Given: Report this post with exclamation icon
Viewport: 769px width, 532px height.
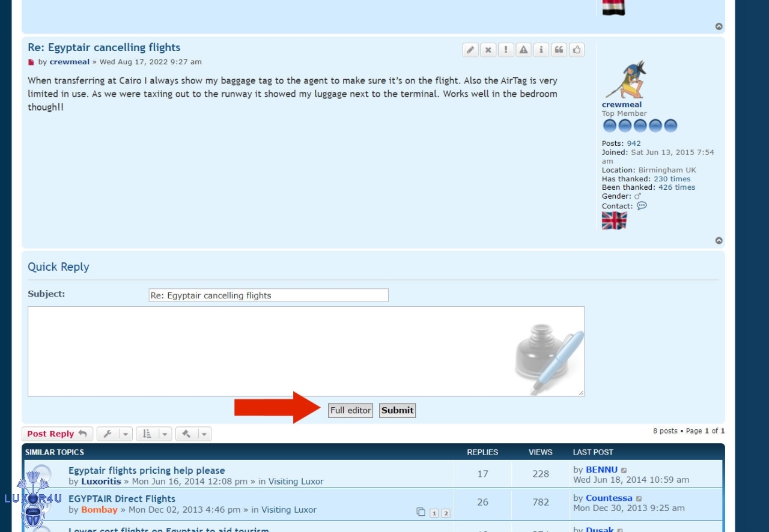Looking at the screenshot, I should 506,50.
